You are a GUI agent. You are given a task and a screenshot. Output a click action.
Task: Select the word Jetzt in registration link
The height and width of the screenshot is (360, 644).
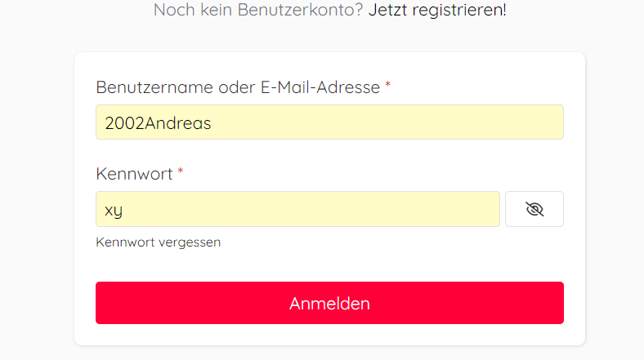coord(387,11)
